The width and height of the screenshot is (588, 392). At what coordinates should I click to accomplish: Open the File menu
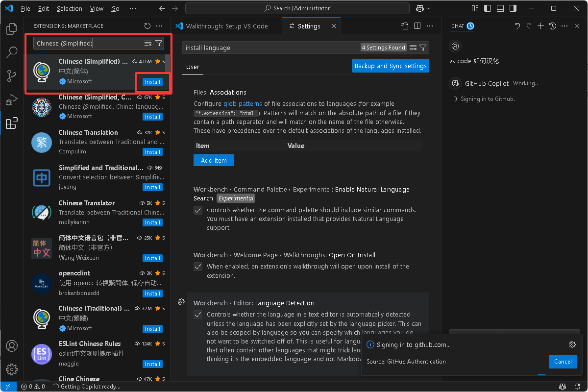click(25, 8)
